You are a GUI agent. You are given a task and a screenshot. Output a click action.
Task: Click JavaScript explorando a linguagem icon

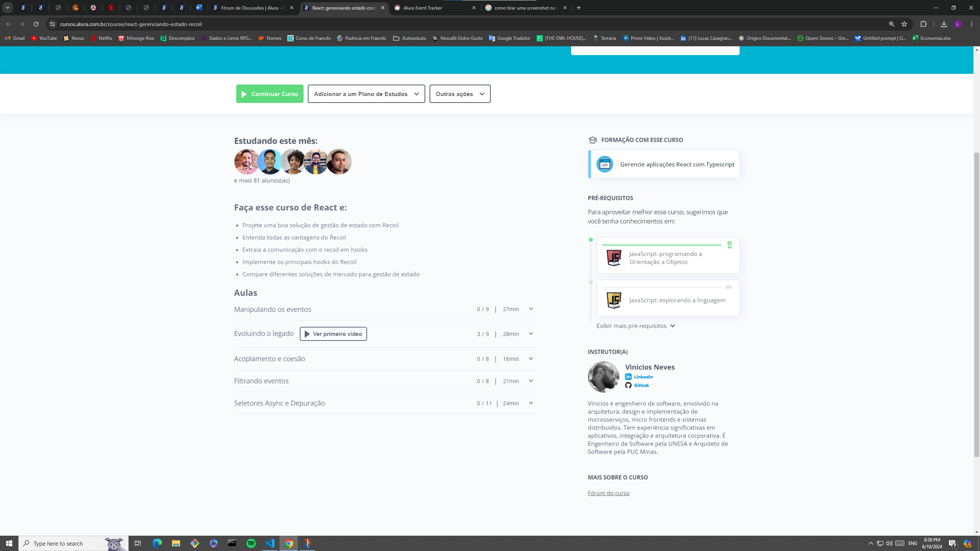click(x=613, y=300)
